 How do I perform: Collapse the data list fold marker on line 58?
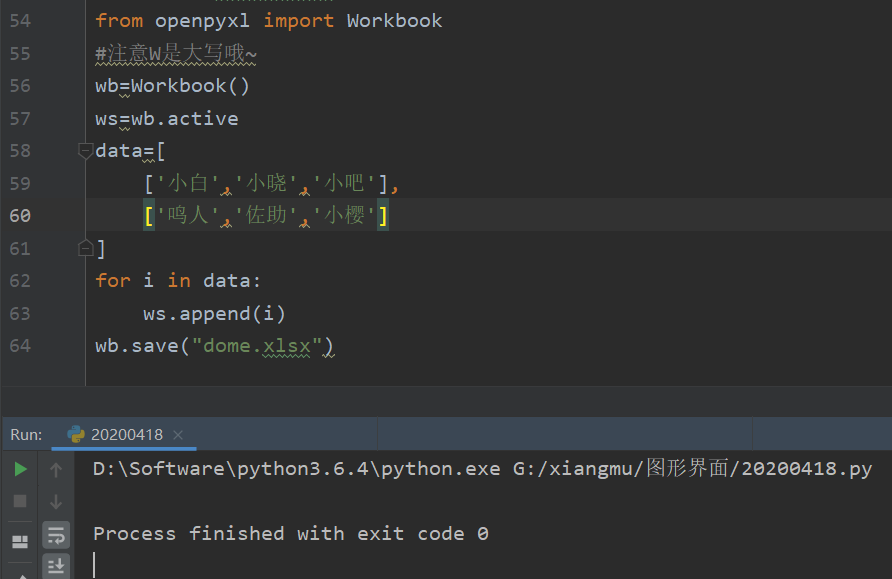85,151
